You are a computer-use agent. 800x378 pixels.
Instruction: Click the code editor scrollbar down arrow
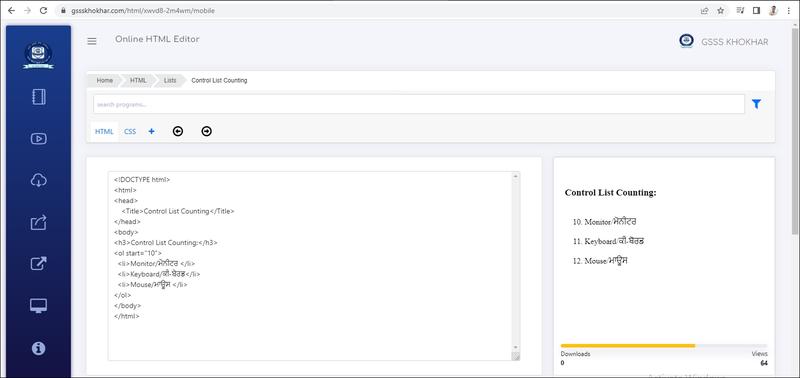click(515, 347)
